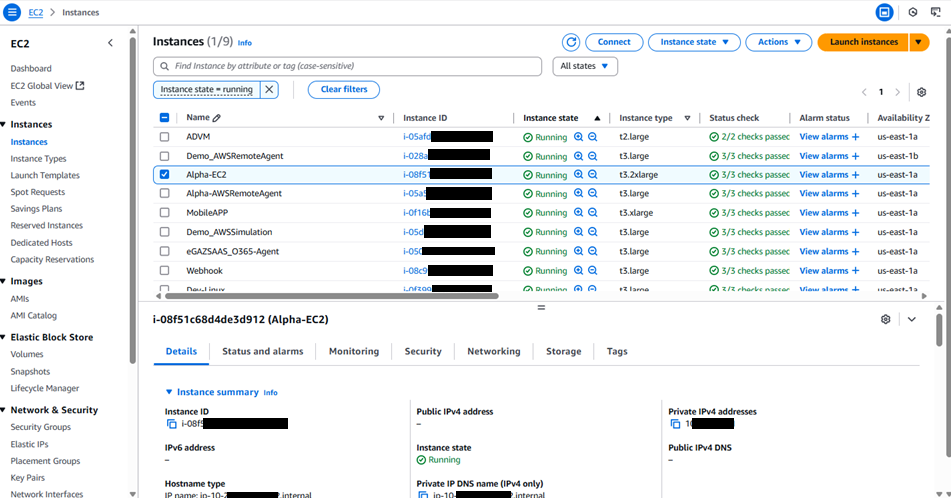951x498 pixels.
Task: Toggle the select-all instances checkbox
Action: click(165, 118)
